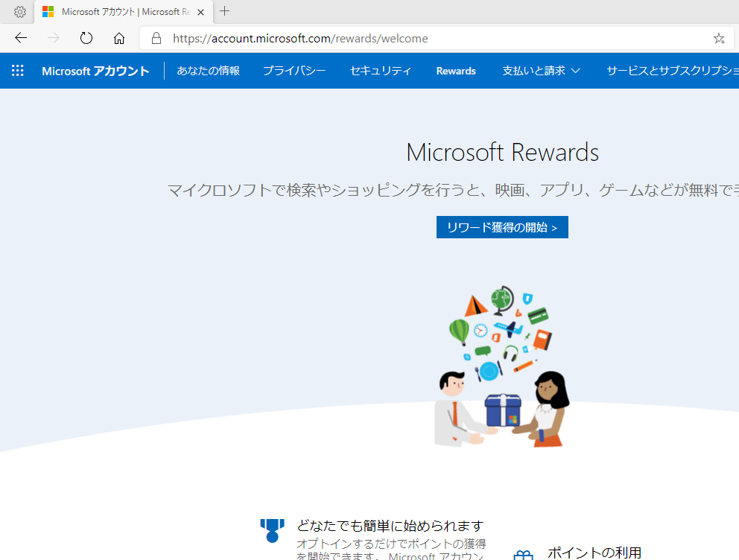Open the Microsoft app launcher grid

click(x=17, y=71)
